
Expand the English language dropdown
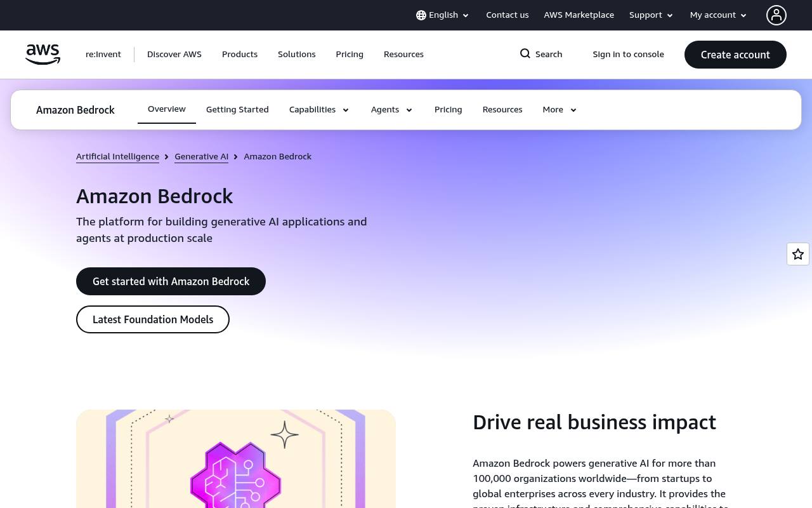[443, 15]
